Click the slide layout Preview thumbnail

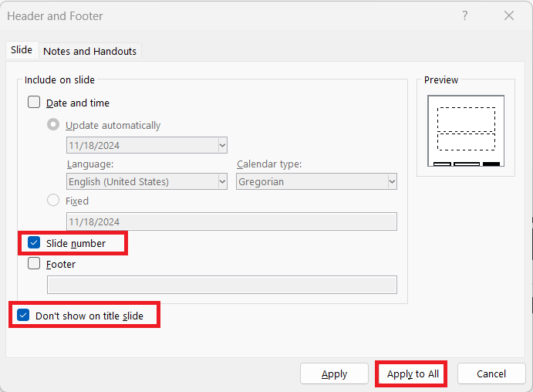[466, 131]
